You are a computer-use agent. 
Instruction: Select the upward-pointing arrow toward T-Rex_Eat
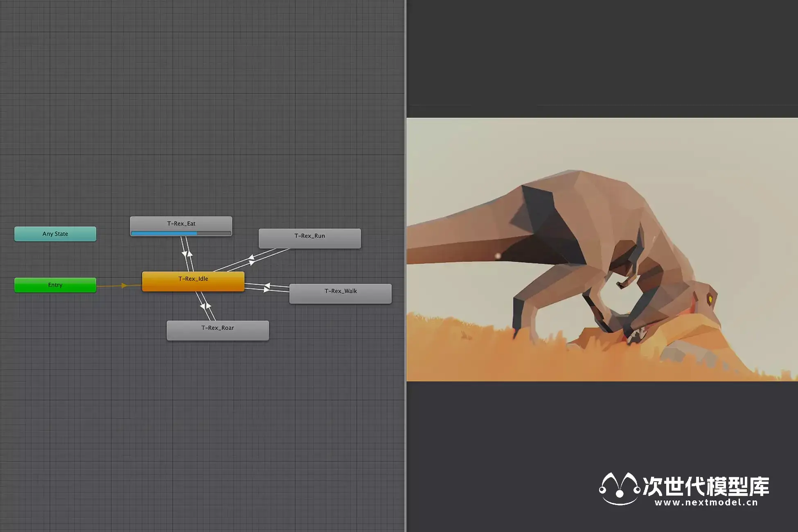coord(189,254)
